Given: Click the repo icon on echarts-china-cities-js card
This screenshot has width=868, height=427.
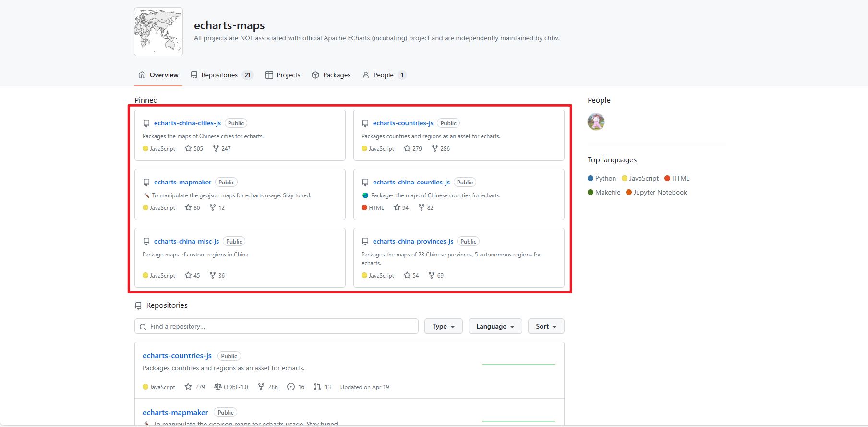Looking at the screenshot, I should 146,123.
